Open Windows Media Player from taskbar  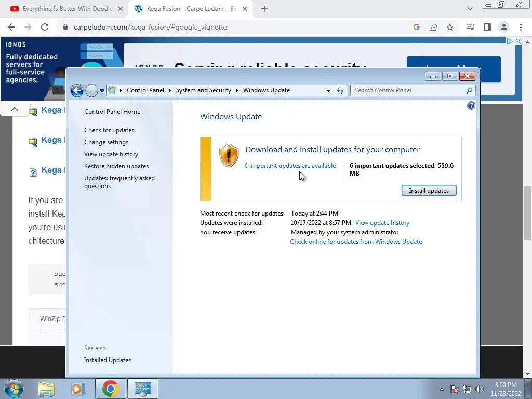coord(77,389)
